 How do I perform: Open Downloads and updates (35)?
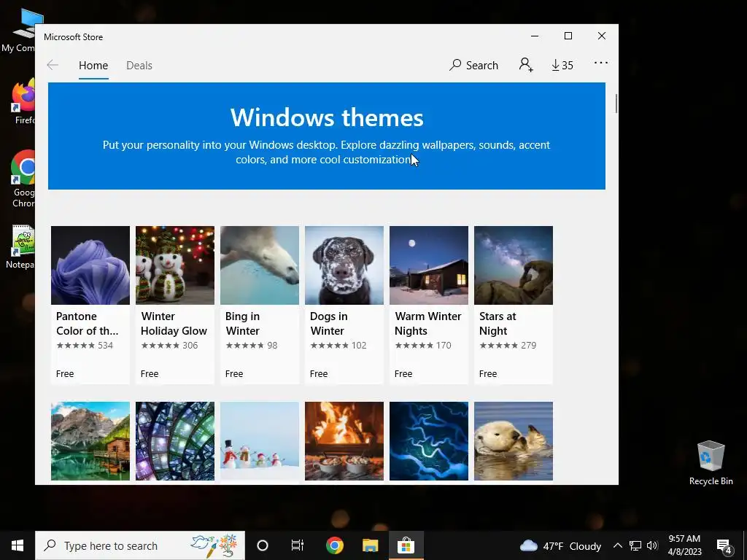click(x=562, y=65)
